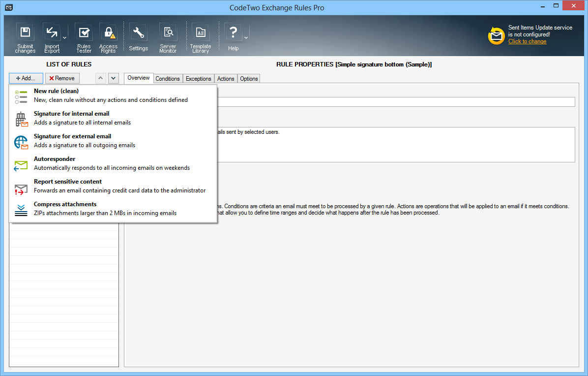Image resolution: width=588 pixels, height=376 pixels.
Task: Select Compress attachments template
Action: click(x=113, y=209)
